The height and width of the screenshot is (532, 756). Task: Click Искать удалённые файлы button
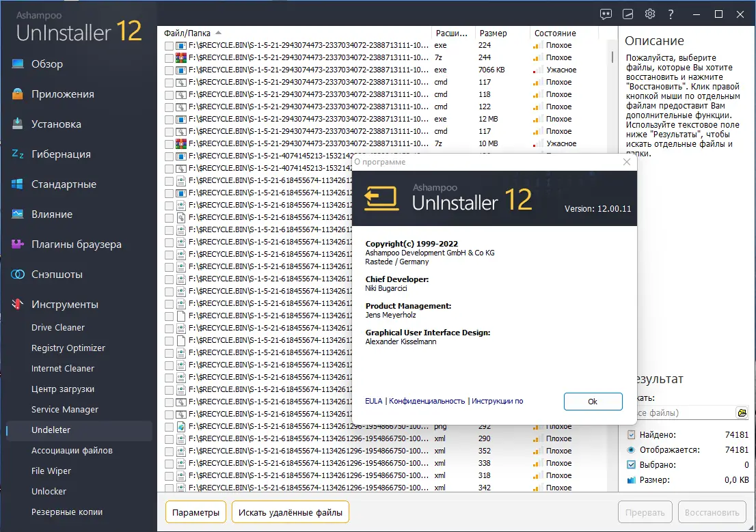291,512
